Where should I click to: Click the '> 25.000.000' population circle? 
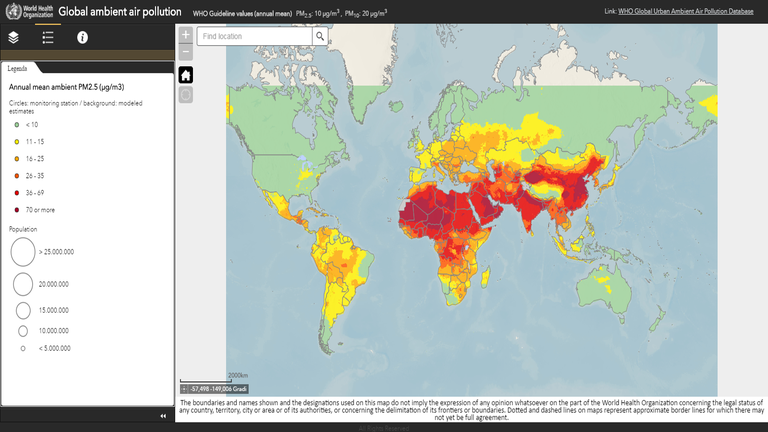[21, 253]
